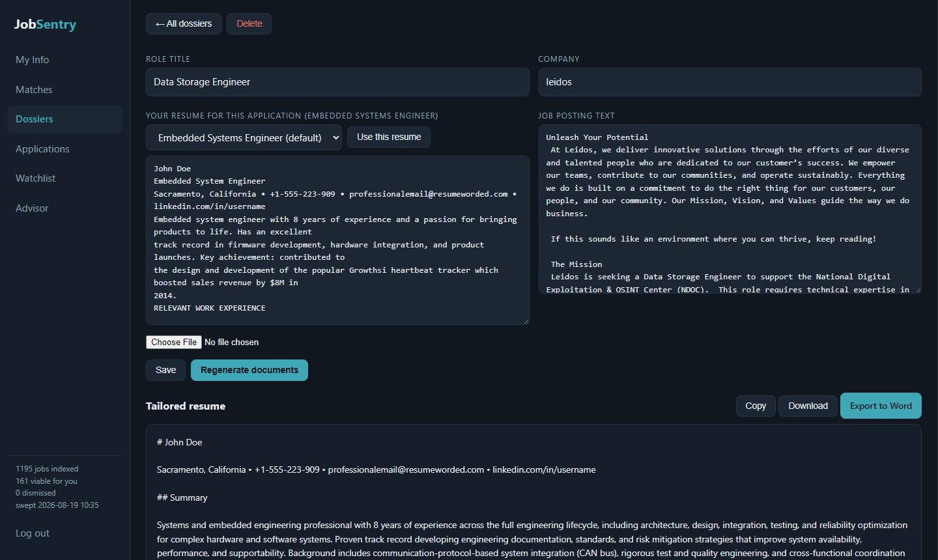Regenerate documents
This screenshot has height=560, width=938.
click(249, 370)
